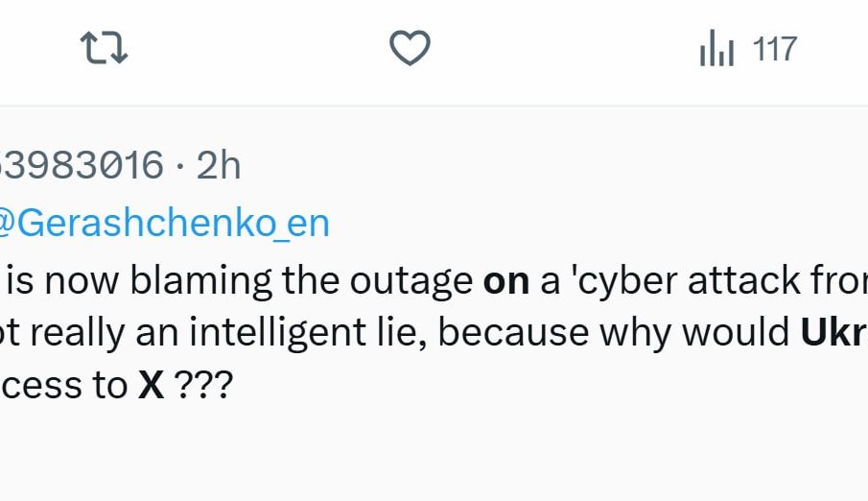Repost the tweet using the retweet icon

point(105,48)
